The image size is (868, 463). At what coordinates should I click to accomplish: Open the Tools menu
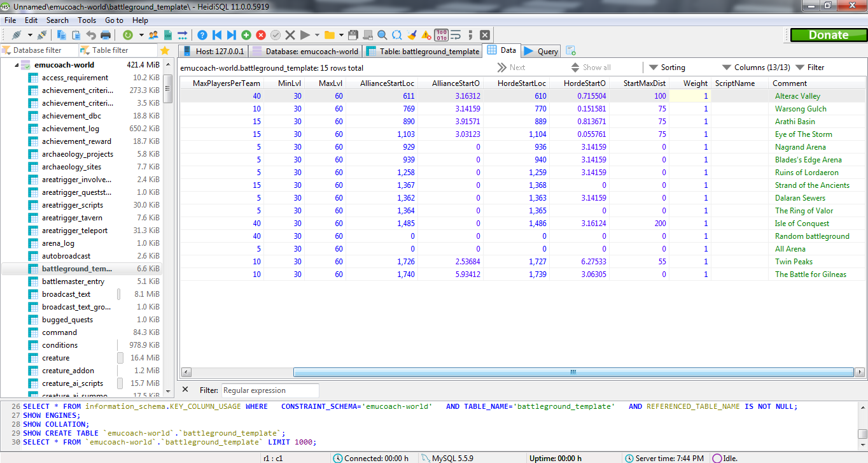tap(87, 20)
